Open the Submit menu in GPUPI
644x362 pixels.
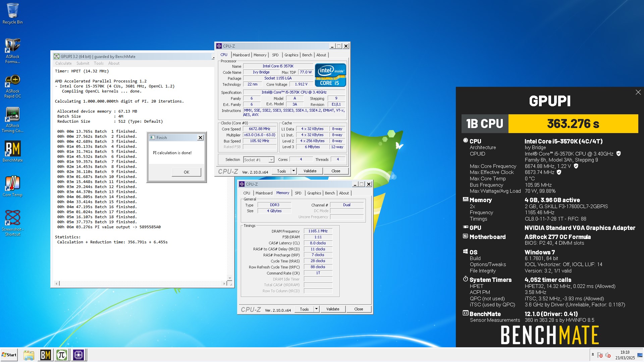pyautogui.click(x=83, y=63)
